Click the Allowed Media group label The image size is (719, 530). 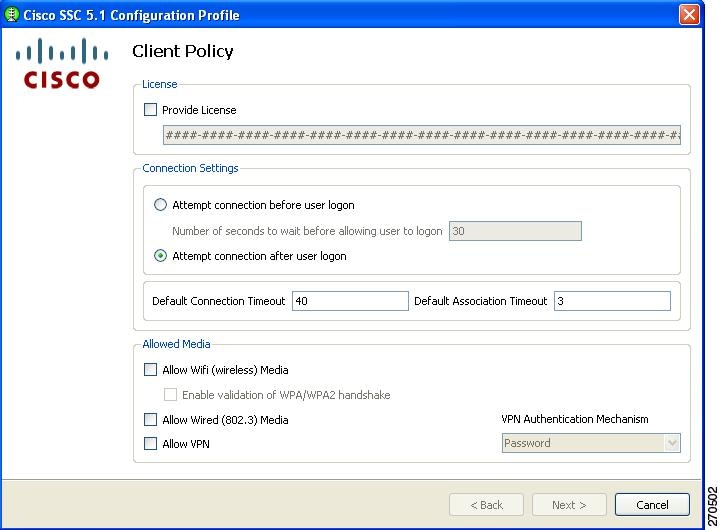coord(176,344)
